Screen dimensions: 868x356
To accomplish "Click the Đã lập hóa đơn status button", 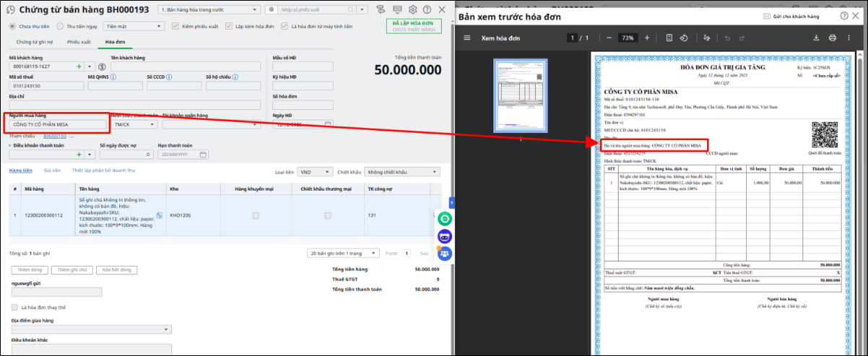I will point(412,26).
